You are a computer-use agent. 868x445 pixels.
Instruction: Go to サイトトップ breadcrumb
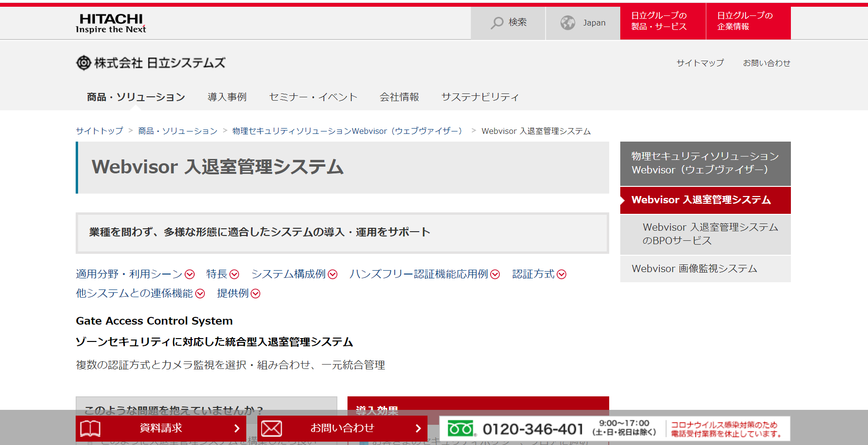tap(99, 131)
